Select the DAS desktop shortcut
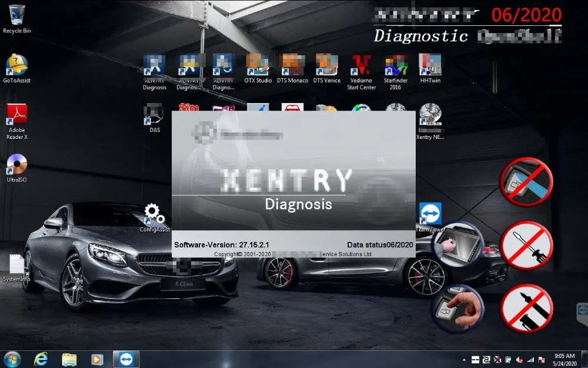Screen dimensions: 588x368 (155, 118)
